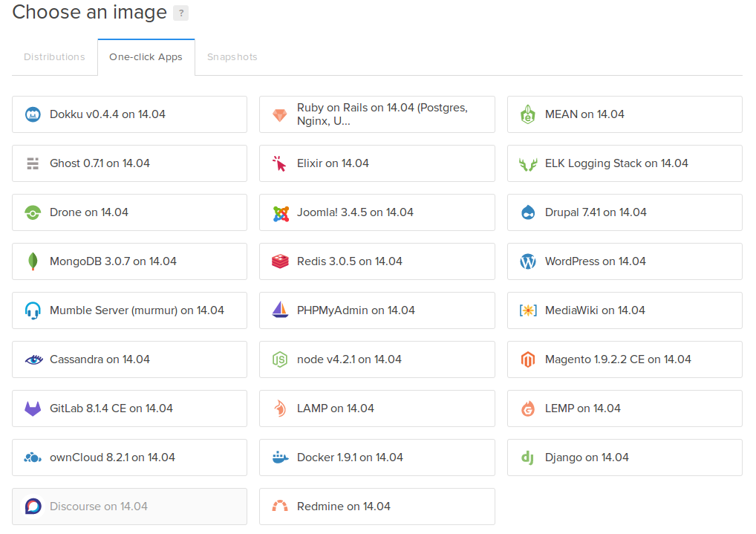Screen dimensions: 756x534
Task: Click the Magento orange logo icon
Action: [x=528, y=359]
